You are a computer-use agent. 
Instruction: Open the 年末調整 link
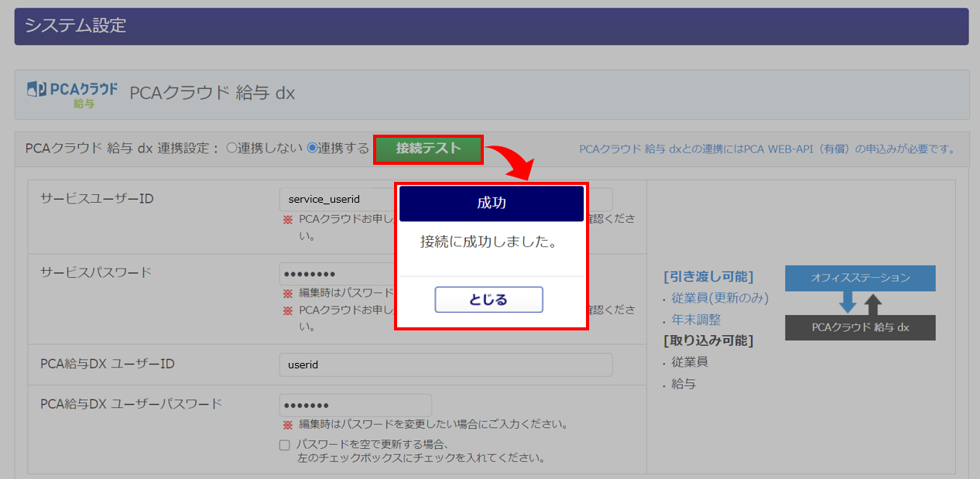pyautogui.click(x=696, y=319)
